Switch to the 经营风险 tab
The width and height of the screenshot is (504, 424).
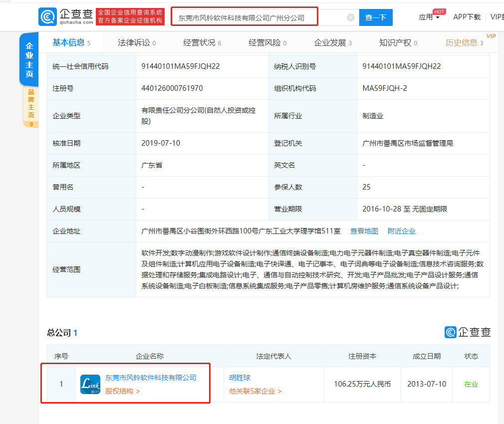(x=267, y=42)
